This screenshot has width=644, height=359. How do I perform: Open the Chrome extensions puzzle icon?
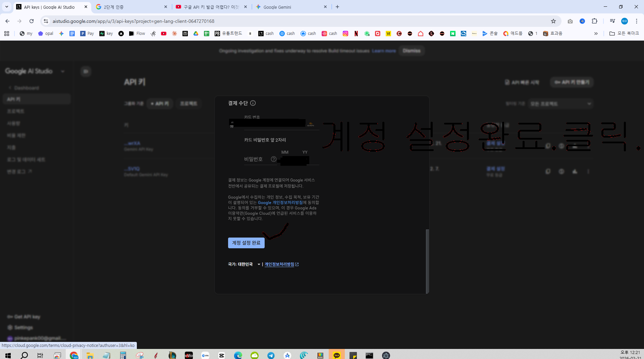[594, 21]
